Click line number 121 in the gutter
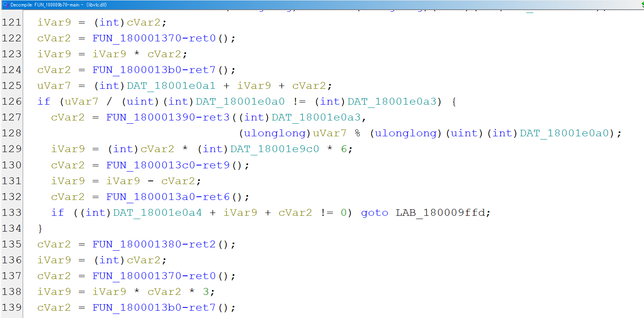 11,22
